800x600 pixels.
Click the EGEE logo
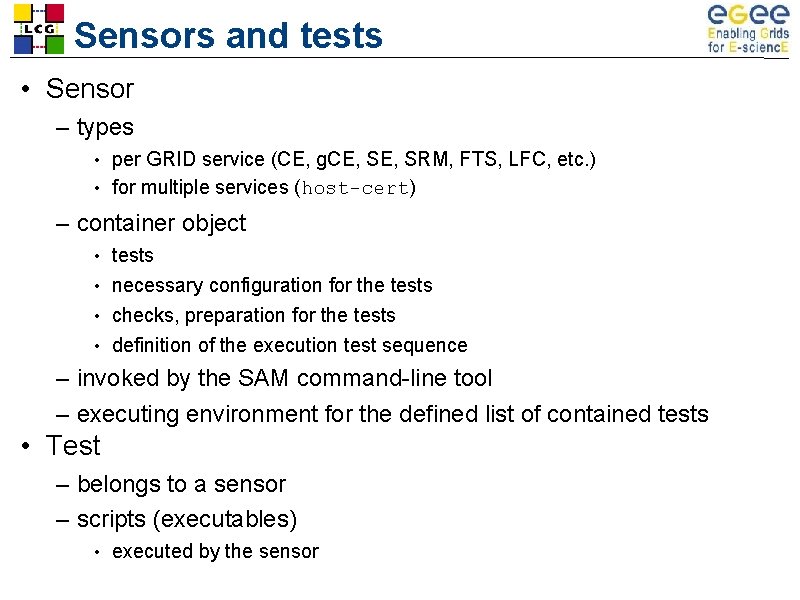click(x=748, y=29)
